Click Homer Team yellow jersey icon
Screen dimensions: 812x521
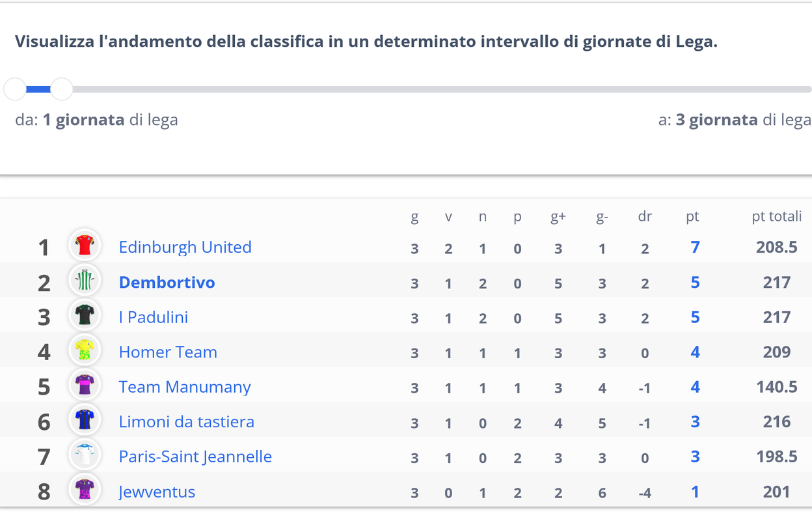click(x=85, y=352)
